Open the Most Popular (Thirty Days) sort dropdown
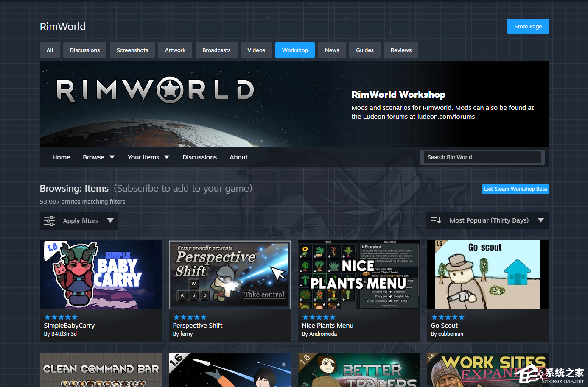The image size is (588, 387). [487, 220]
